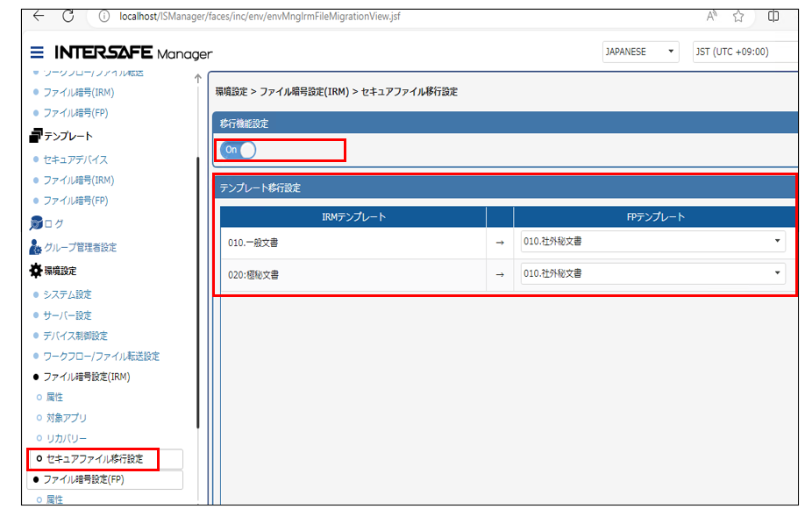812x516 pixels.
Task: Click the IRMテンプレート column header
Action: (353, 217)
